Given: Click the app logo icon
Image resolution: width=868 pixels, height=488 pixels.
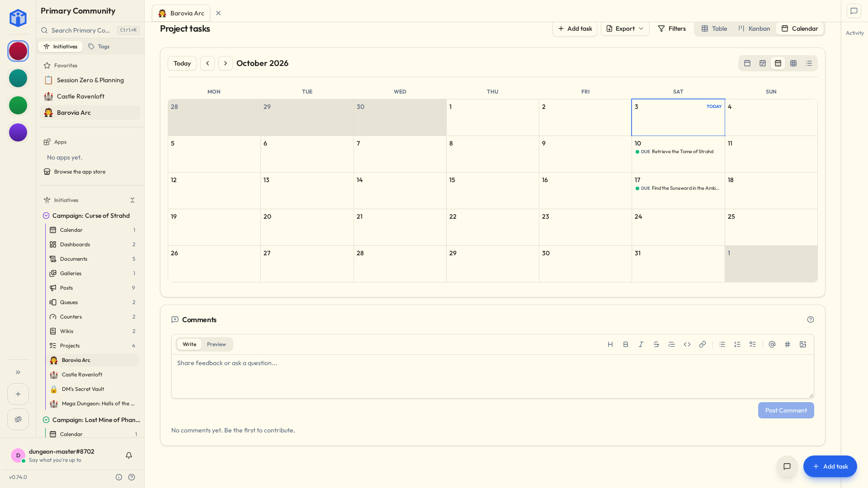Looking at the screenshot, I should point(18,18).
